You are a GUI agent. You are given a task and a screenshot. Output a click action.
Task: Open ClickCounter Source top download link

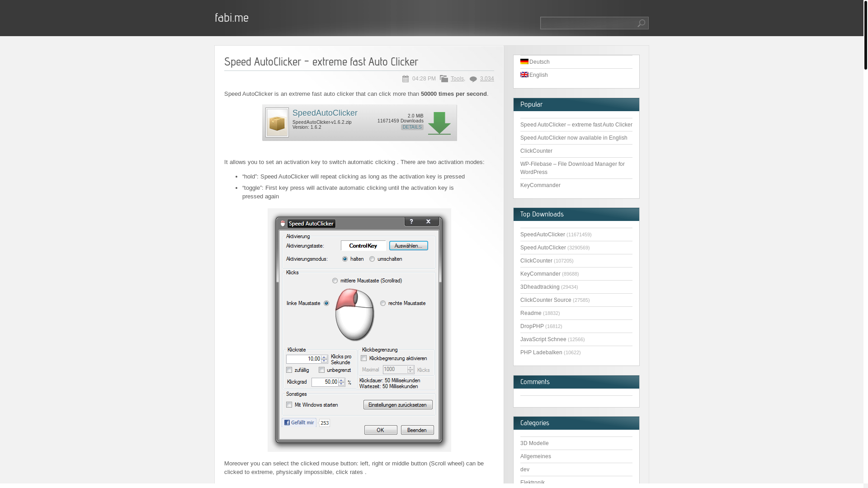[x=546, y=300]
